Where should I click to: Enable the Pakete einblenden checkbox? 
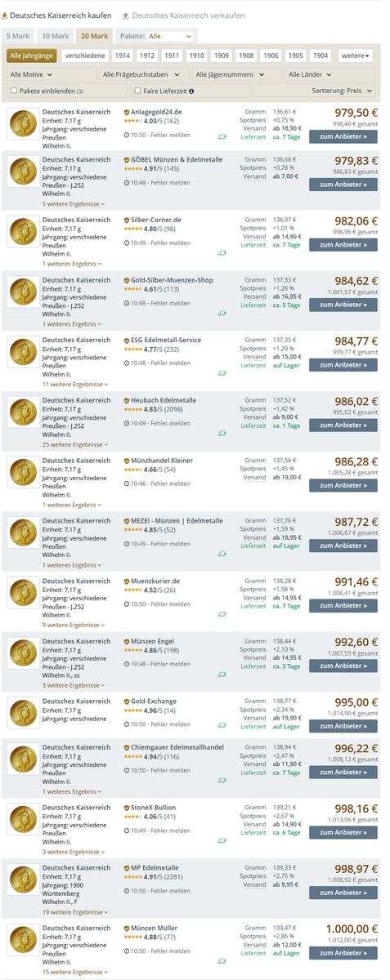click(x=14, y=91)
